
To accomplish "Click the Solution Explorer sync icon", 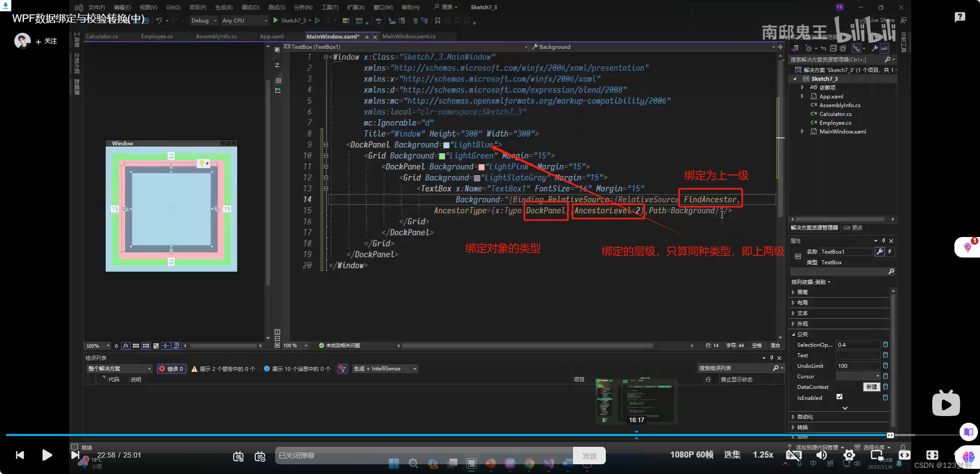I will (823, 48).
